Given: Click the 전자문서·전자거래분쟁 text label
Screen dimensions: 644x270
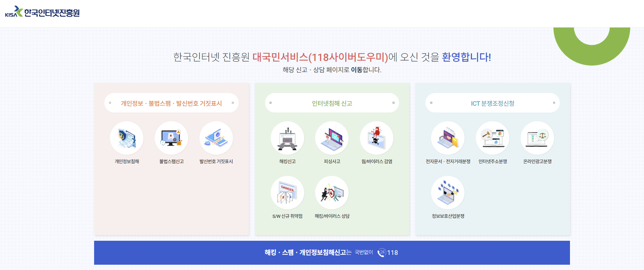Looking at the screenshot, I should pos(448,161).
